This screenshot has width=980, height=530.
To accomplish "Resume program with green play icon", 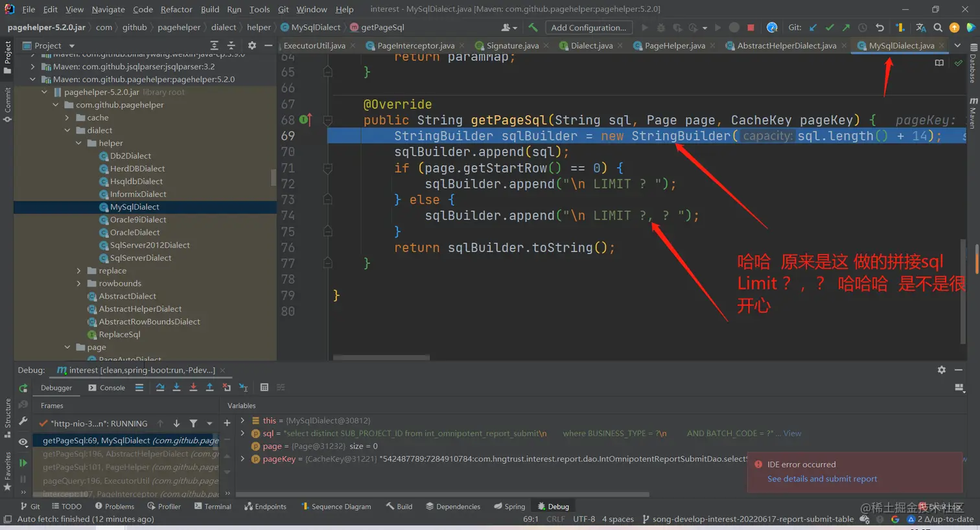I will (23, 463).
